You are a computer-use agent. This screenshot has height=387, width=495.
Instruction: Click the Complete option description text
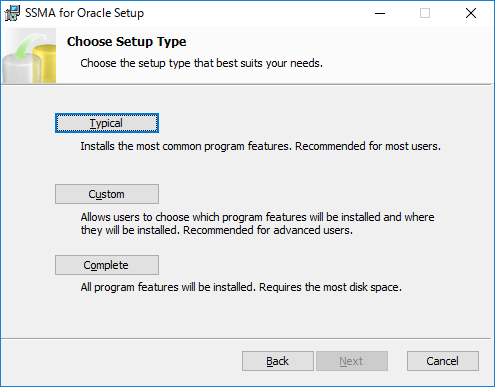pyautogui.click(x=241, y=287)
